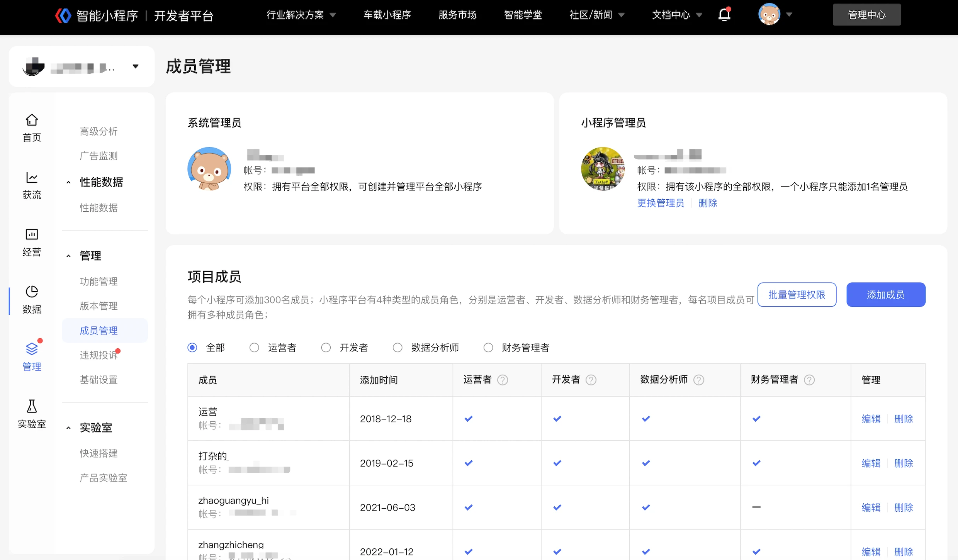Image resolution: width=958 pixels, height=560 pixels.
Task: Click the 添加成员 button
Action: [885, 295]
